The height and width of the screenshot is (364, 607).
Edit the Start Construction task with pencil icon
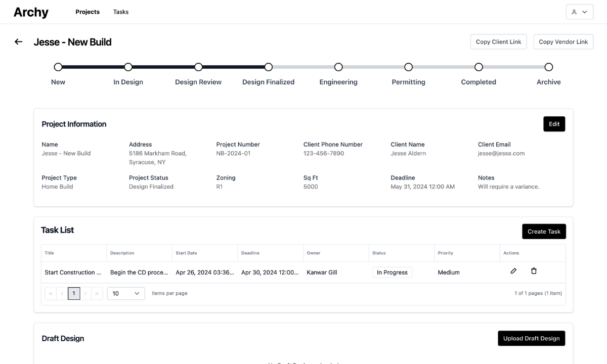pos(513,271)
